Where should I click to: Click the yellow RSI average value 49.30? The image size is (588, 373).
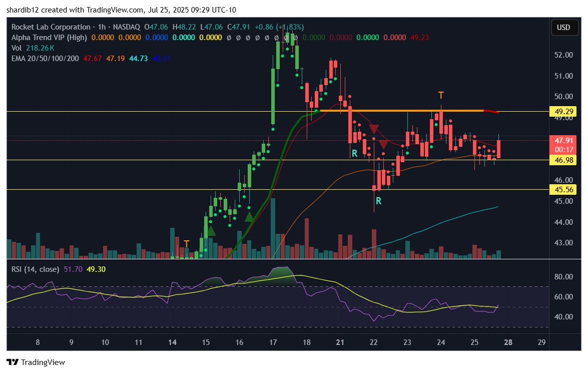96,269
